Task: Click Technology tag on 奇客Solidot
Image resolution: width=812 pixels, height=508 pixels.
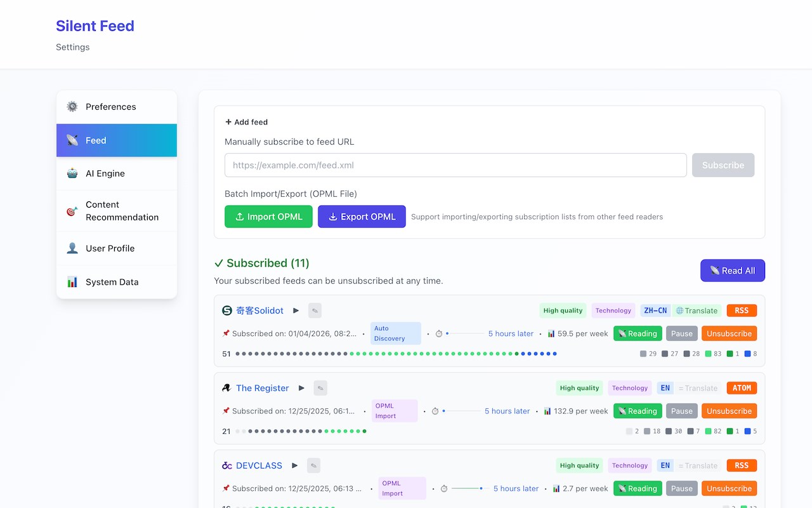Action: [x=613, y=311]
